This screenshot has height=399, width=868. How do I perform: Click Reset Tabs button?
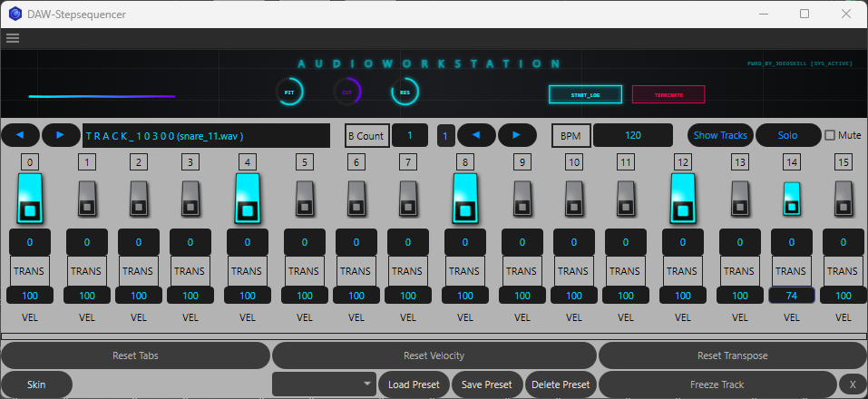coord(136,355)
